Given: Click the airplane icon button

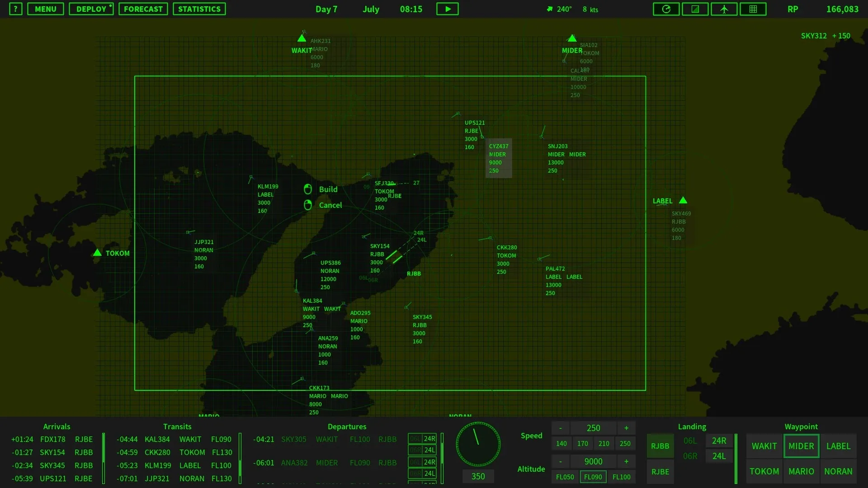Looking at the screenshot, I should 724,9.
